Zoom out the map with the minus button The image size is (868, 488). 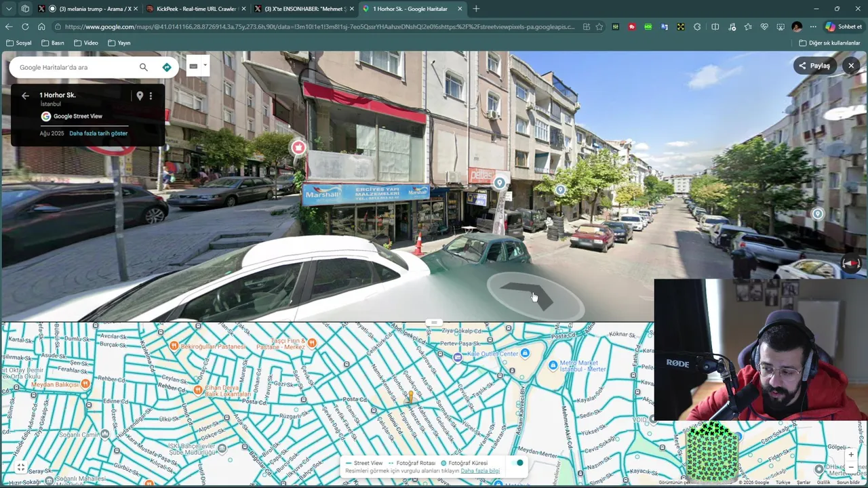point(851,467)
